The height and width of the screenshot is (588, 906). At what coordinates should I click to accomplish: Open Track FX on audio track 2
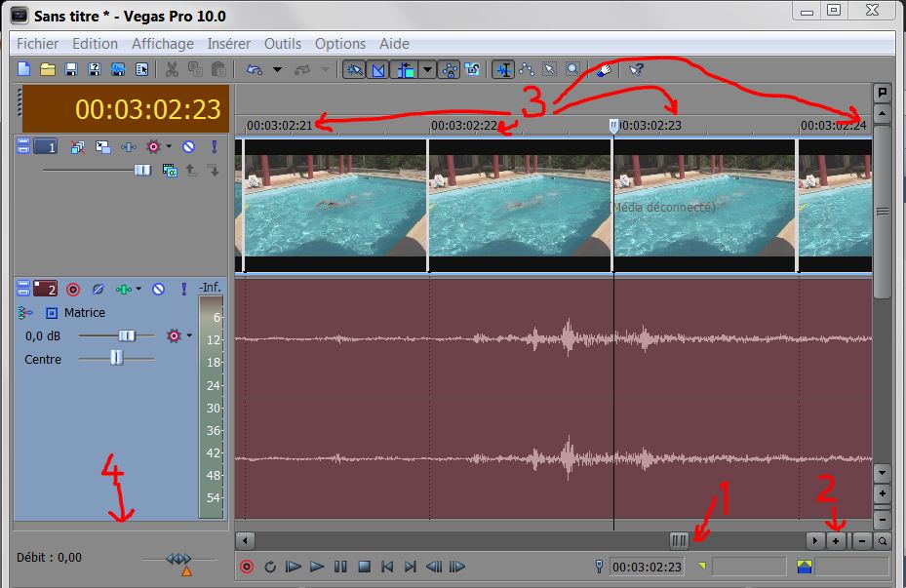(x=123, y=289)
